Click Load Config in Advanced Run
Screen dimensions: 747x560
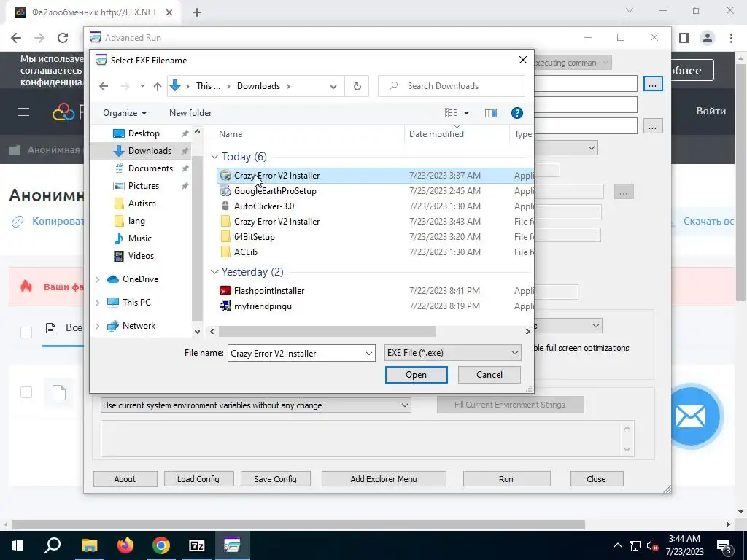[x=198, y=479]
